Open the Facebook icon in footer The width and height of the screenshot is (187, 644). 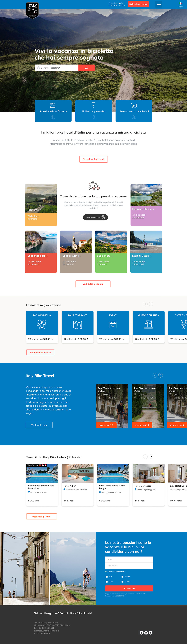(142, 632)
